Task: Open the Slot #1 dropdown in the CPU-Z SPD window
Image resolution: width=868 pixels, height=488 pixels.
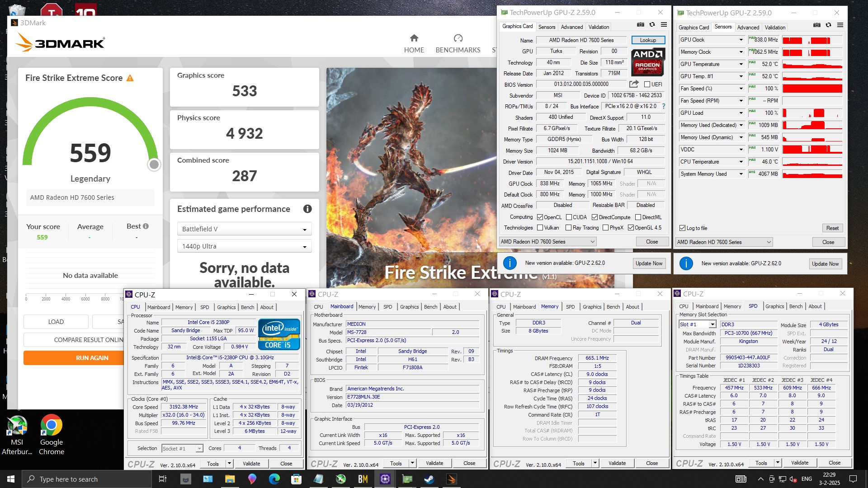Action: tap(697, 324)
